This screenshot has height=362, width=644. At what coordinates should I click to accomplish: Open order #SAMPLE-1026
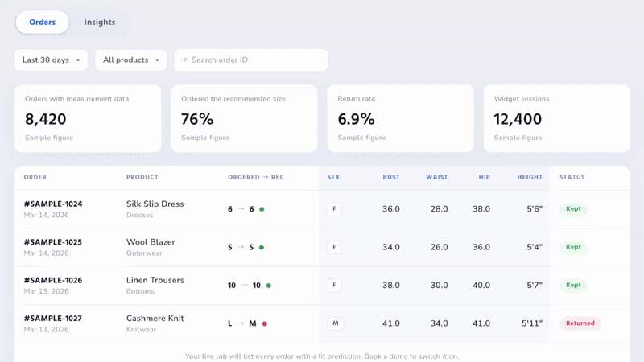click(x=53, y=280)
